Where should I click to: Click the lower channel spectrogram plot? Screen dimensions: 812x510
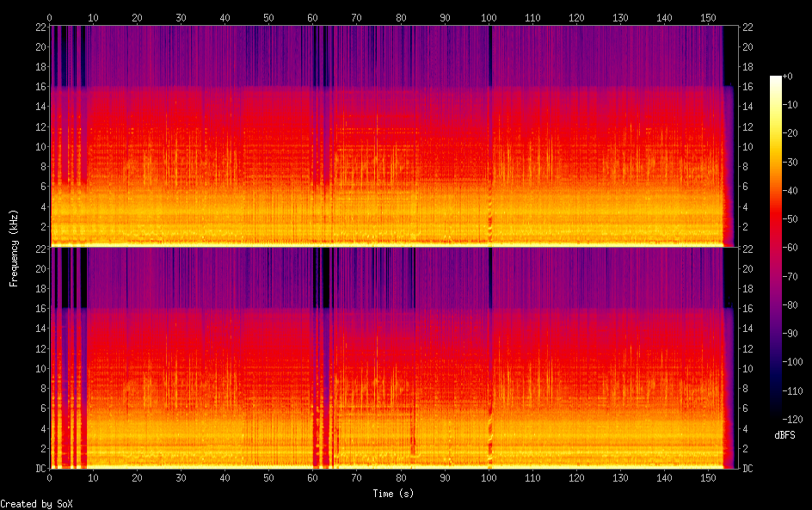pos(394,359)
